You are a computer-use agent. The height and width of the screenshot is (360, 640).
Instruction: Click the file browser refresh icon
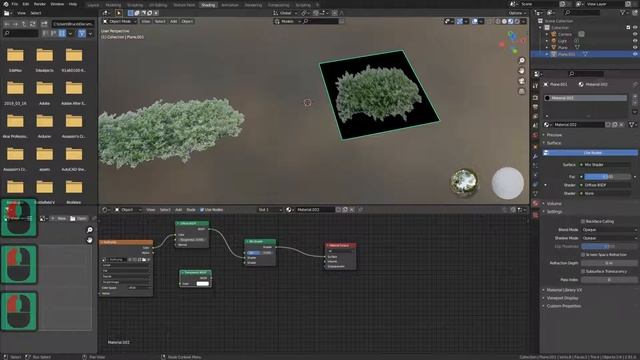click(33, 24)
